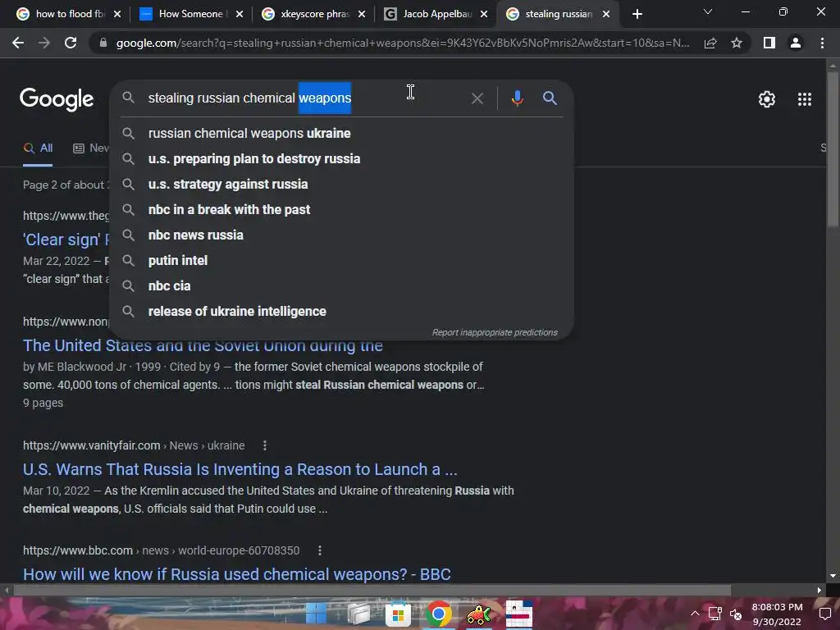Open options for bbc.com result
This screenshot has height=630, width=840.
click(319, 550)
